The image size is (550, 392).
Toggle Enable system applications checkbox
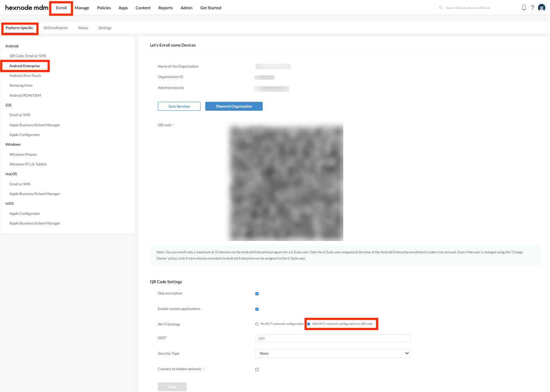click(257, 309)
